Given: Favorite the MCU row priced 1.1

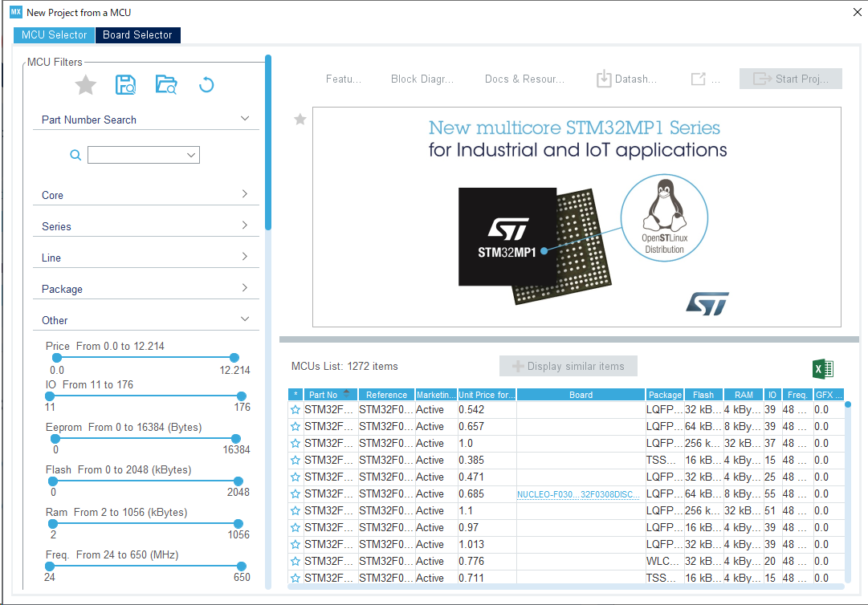Looking at the screenshot, I should 295,510.
